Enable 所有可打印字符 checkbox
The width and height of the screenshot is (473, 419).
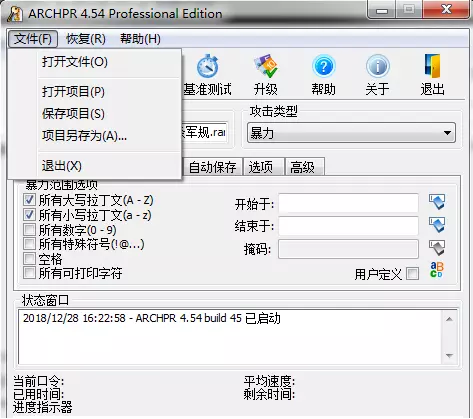[x=29, y=273]
